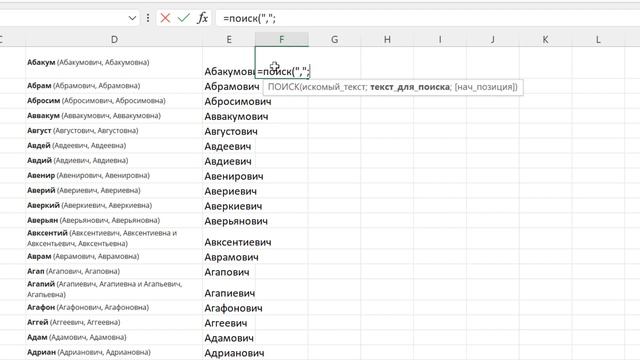Select cell E with Августович
The height and width of the screenshot is (360, 640).
[x=229, y=131]
